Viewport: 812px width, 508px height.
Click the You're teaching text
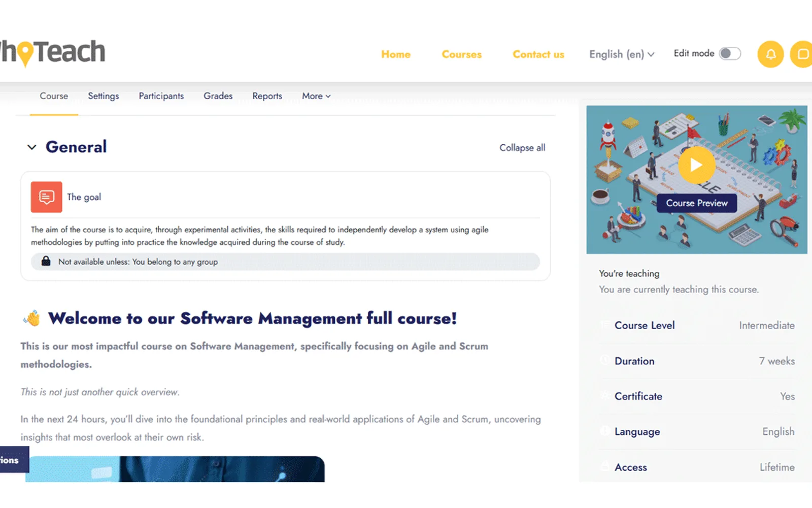tap(629, 273)
